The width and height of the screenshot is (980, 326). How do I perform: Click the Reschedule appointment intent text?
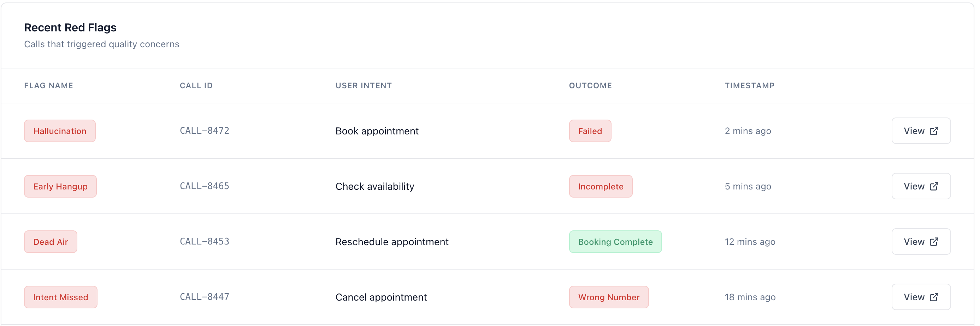click(391, 242)
